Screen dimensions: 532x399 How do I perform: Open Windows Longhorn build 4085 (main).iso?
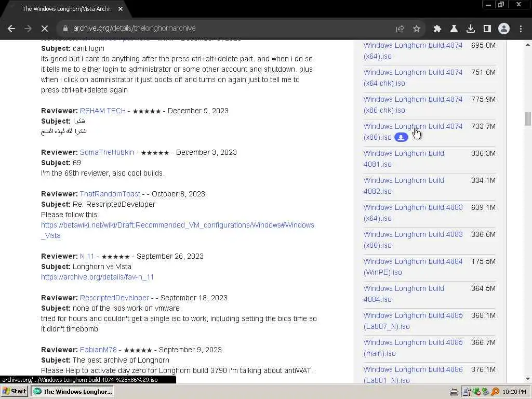pyautogui.click(x=413, y=348)
